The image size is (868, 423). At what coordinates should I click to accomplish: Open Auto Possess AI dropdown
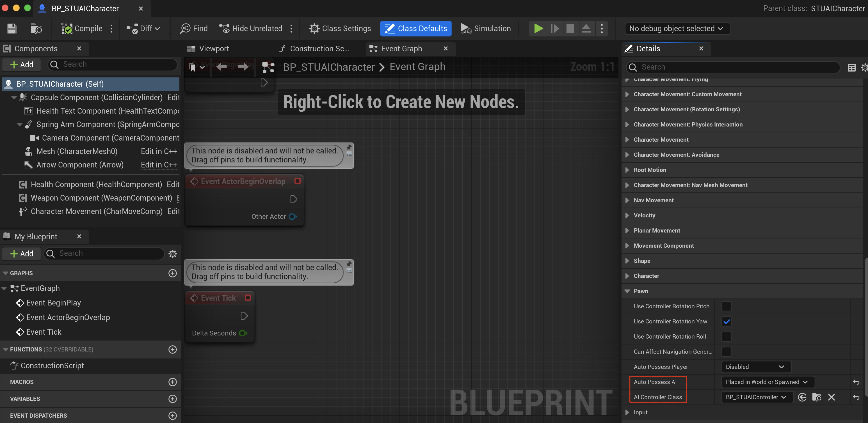coord(768,382)
